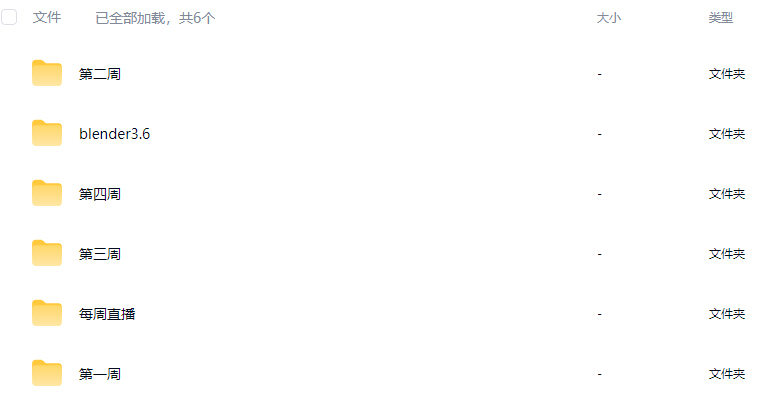This screenshot has width=770, height=402.
Task: Open the 第二周 folder name link
Action: [100, 74]
